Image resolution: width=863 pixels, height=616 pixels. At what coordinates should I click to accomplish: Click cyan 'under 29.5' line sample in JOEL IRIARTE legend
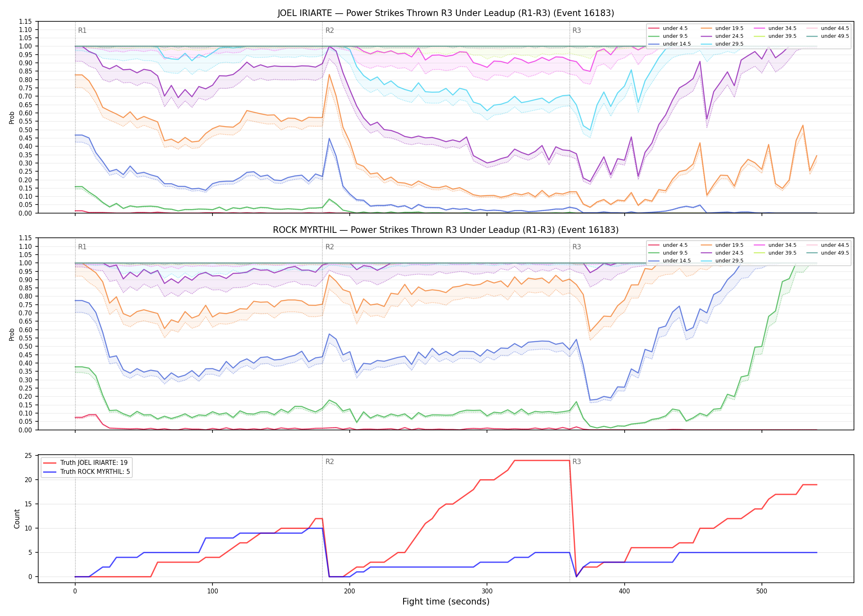click(706, 44)
